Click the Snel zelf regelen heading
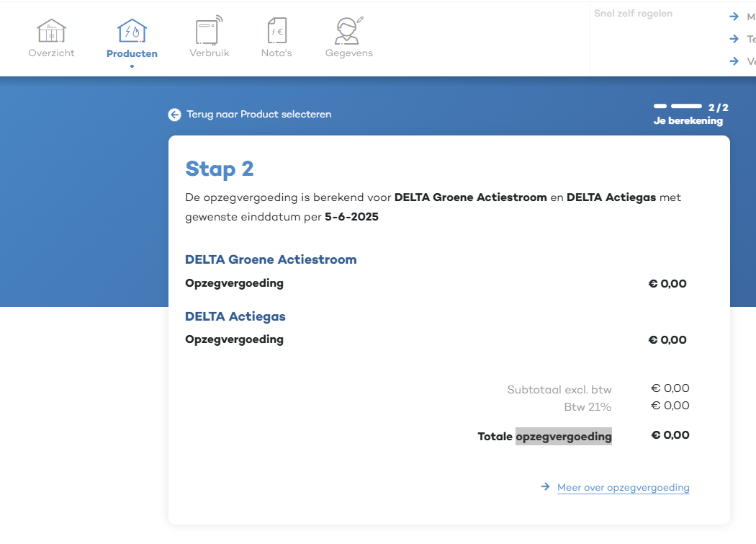 633,14
